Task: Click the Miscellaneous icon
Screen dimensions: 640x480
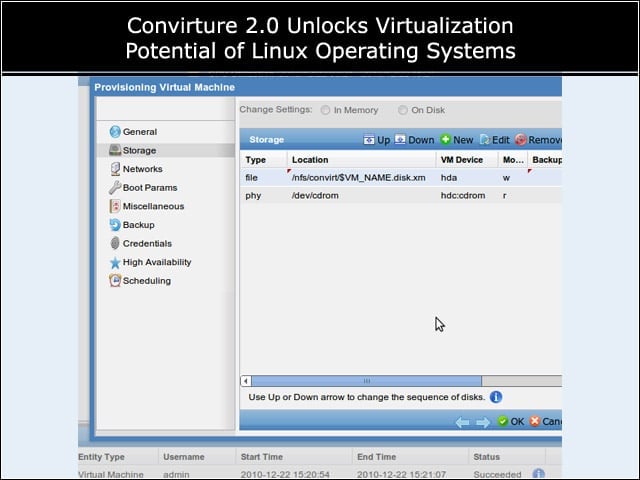Action: tap(115, 206)
